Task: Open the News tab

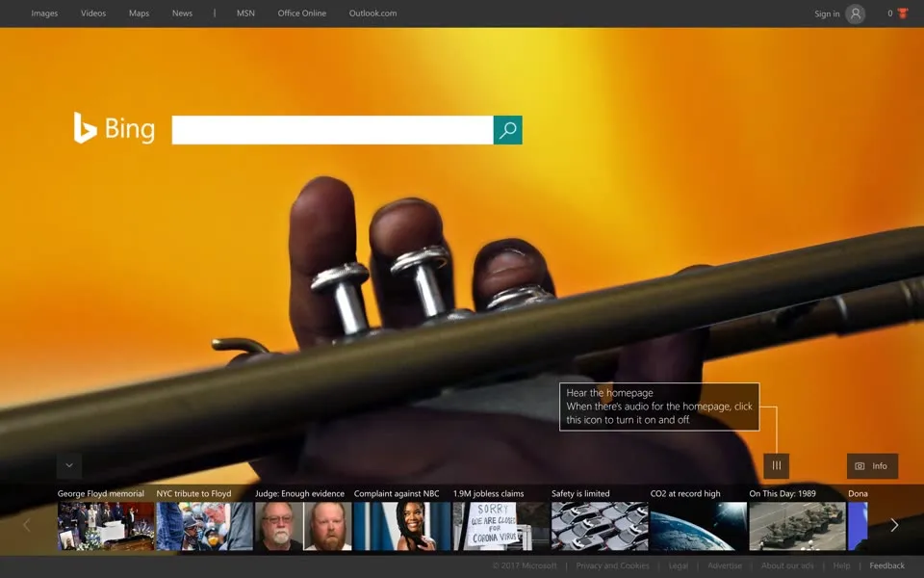Action: point(182,13)
